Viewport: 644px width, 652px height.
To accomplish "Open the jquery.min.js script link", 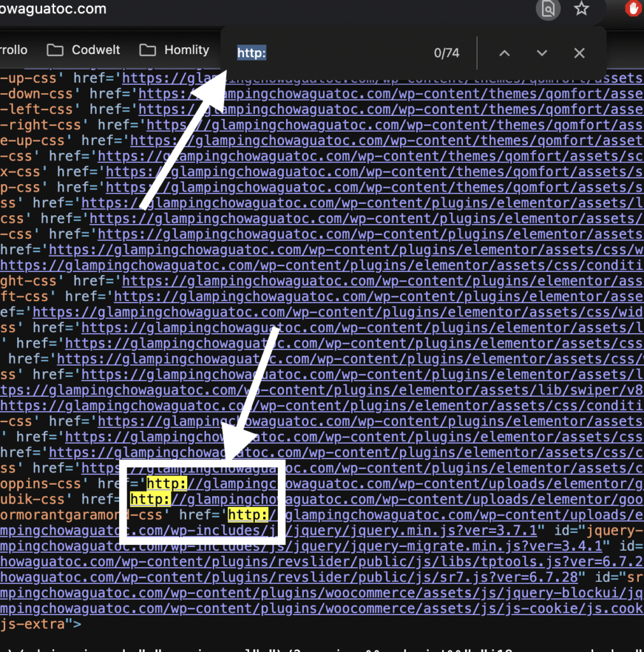I will (x=382, y=530).
